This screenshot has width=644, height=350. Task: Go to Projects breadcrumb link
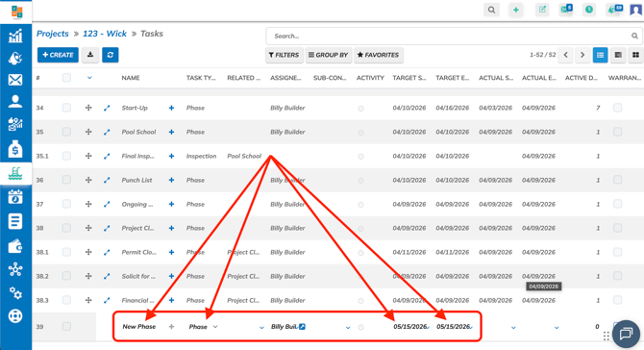pyautogui.click(x=53, y=34)
